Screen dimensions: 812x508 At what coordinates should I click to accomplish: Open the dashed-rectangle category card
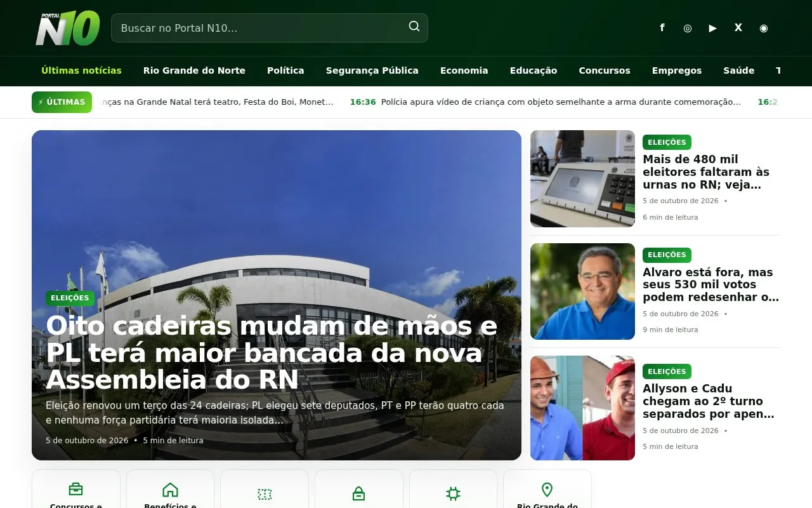pyautogui.click(x=265, y=489)
